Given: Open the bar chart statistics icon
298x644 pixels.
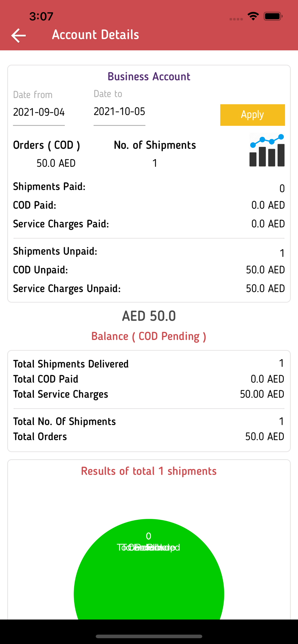Looking at the screenshot, I should point(267,150).
